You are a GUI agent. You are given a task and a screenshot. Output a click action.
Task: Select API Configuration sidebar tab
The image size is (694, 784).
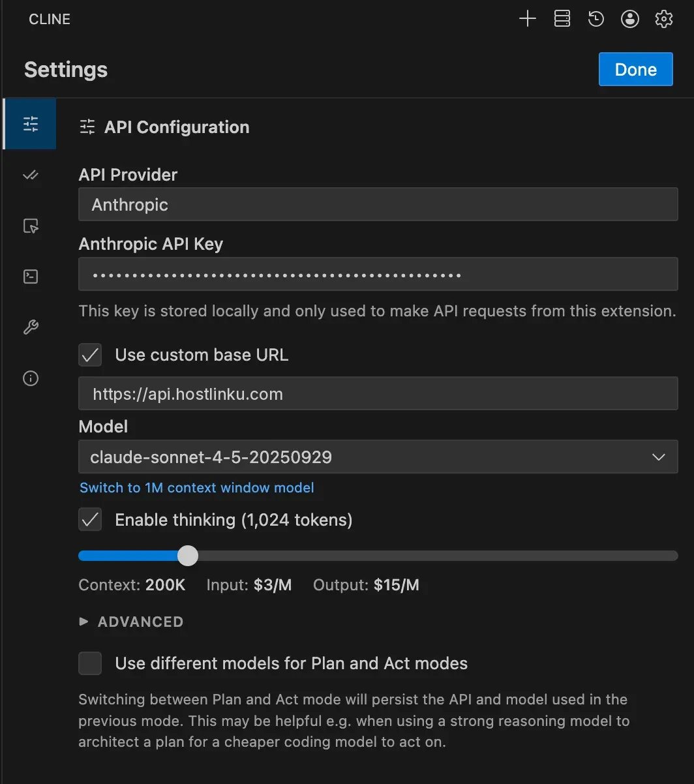pos(31,124)
